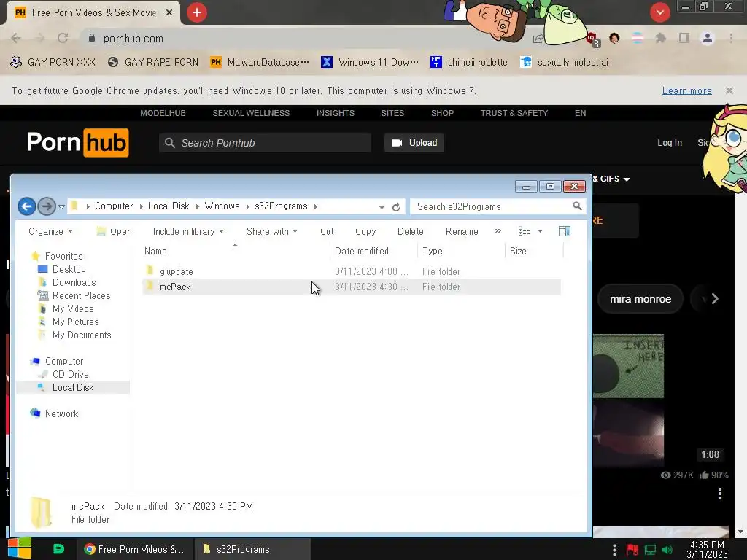Open Network in the Explorer sidebar
The height and width of the screenshot is (560, 747).
click(61, 414)
